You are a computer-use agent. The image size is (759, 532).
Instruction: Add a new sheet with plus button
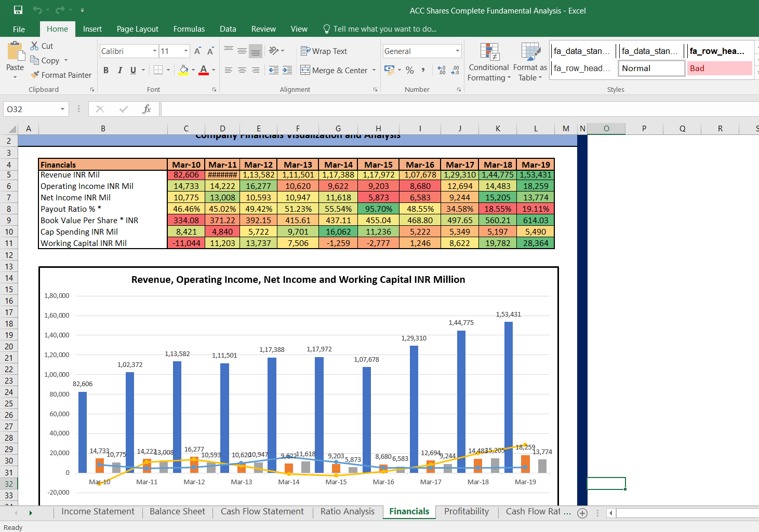tap(582, 513)
